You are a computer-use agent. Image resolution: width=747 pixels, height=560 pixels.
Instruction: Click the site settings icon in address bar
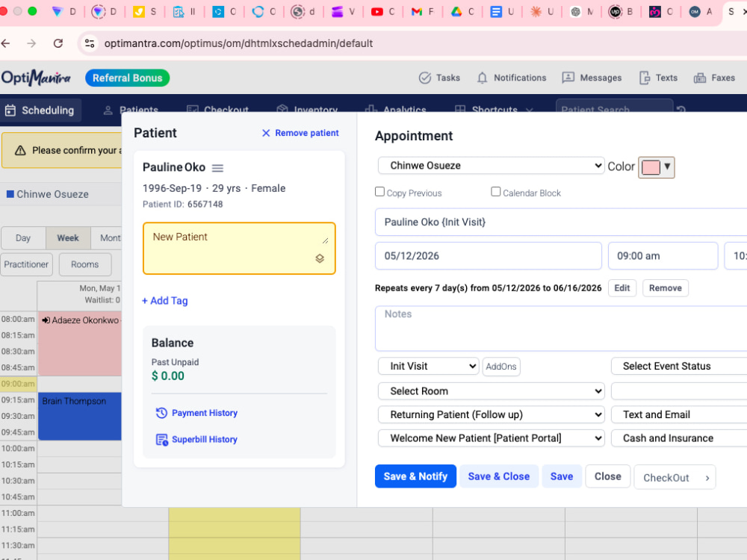point(90,43)
